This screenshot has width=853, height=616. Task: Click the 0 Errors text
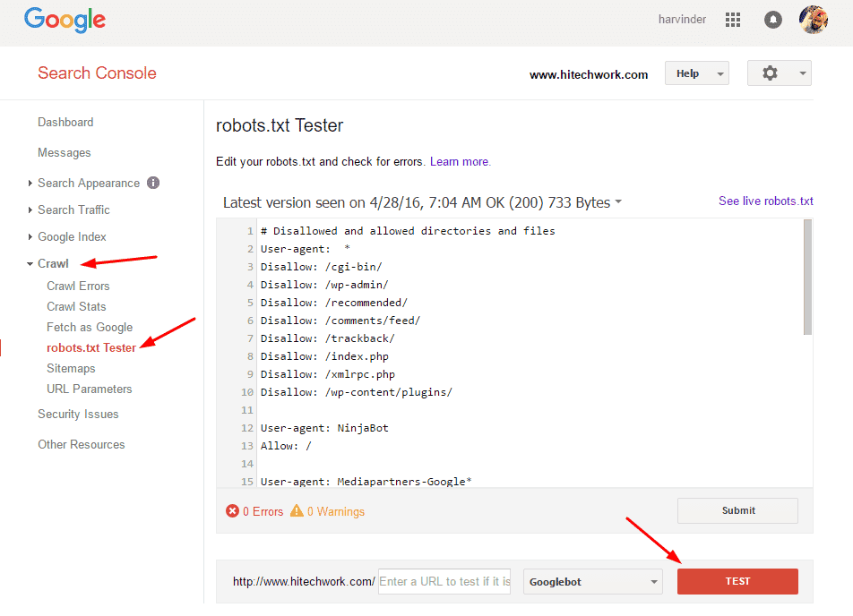(x=263, y=511)
